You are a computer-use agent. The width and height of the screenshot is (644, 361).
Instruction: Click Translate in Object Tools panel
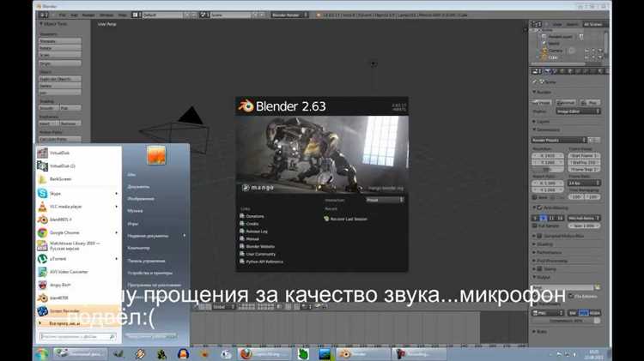click(x=60, y=41)
